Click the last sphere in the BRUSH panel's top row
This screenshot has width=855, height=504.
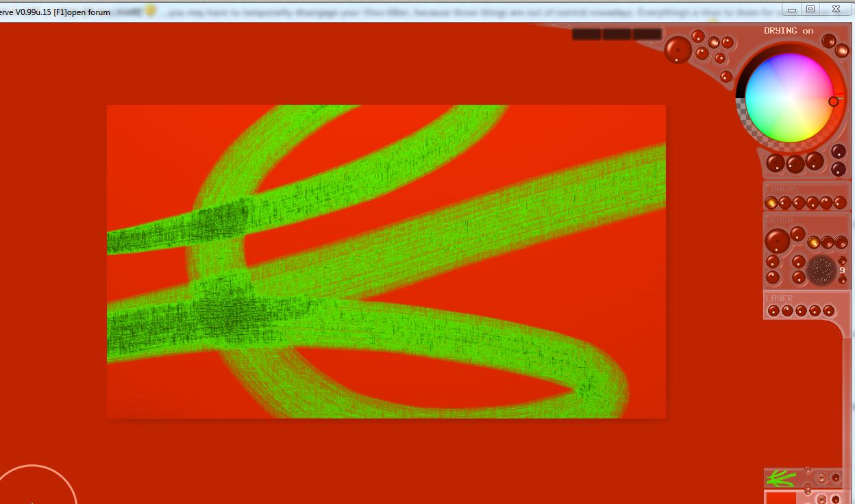click(841, 242)
